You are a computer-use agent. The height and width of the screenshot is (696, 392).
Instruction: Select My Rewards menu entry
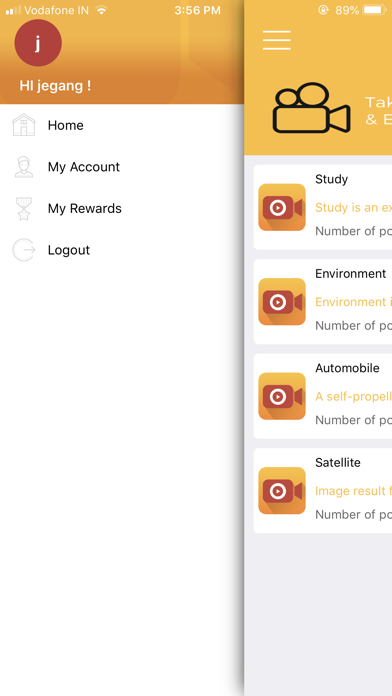pos(122,209)
